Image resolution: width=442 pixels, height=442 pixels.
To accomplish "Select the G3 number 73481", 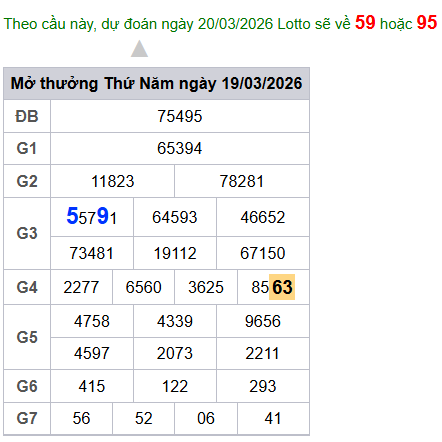I will tap(92, 253).
